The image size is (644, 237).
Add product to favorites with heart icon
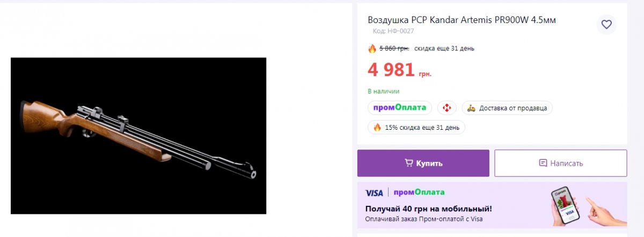pos(606,24)
